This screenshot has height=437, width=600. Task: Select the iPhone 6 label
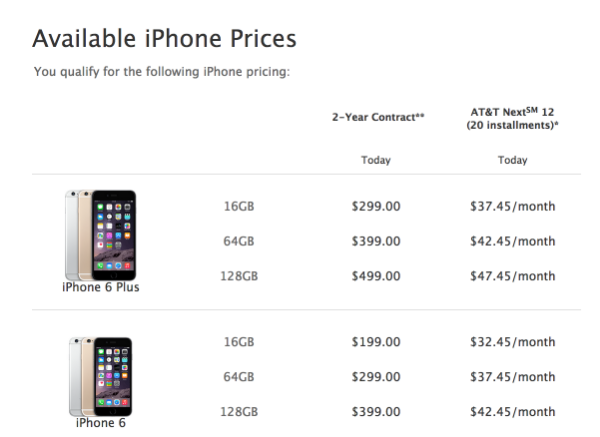(101, 423)
